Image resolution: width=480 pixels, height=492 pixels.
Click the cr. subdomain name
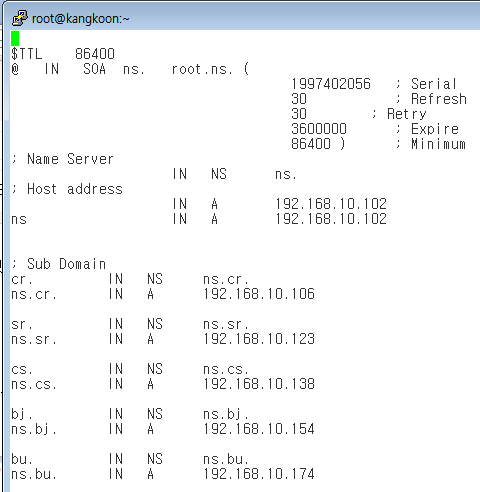click(22, 279)
